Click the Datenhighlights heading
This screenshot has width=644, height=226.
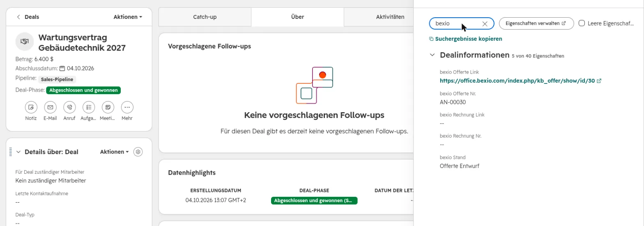192,173
